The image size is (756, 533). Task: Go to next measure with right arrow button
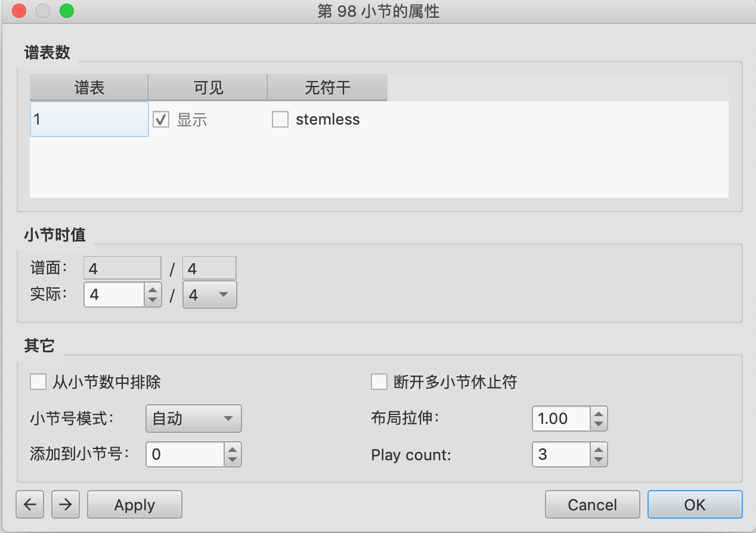pyautogui.click(x=66, y=505)
